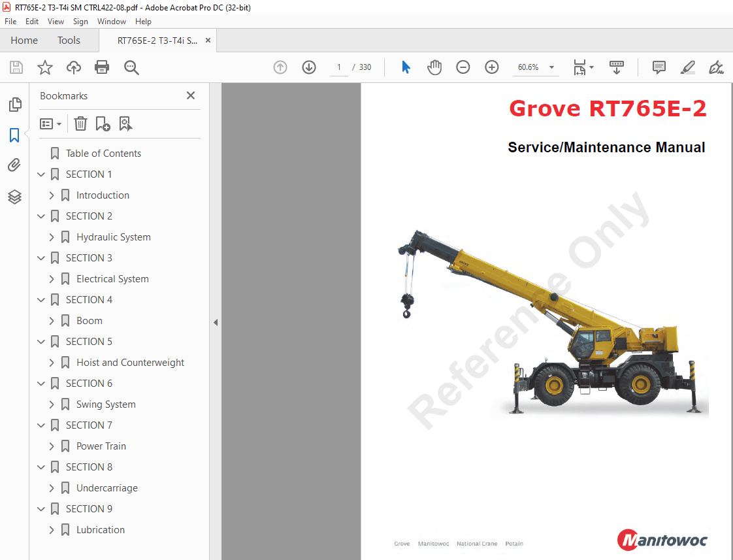Viewport: 733px width, 560px height.
Task: Create a new bookmark
Action: pyautogui.click(x=102, y=124)
